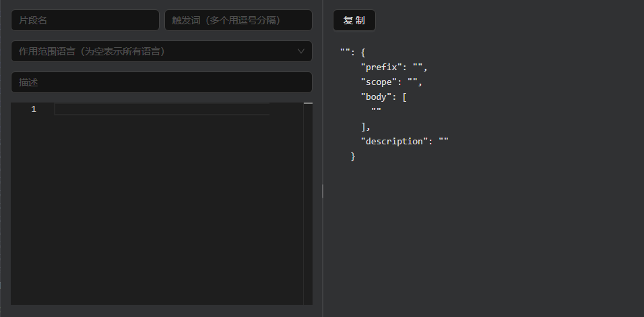Click the "scope" key in JSON output

[x=377, y=82]
